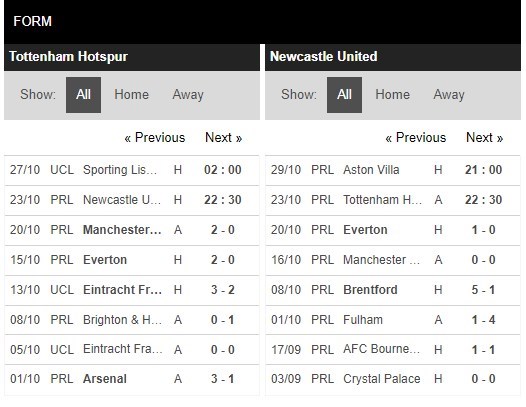Image resolution: width=526 pixels, height=407 pixels.
Task: Select the All filter under Tottenham Hotspur
Action: (x=83, y=95)
